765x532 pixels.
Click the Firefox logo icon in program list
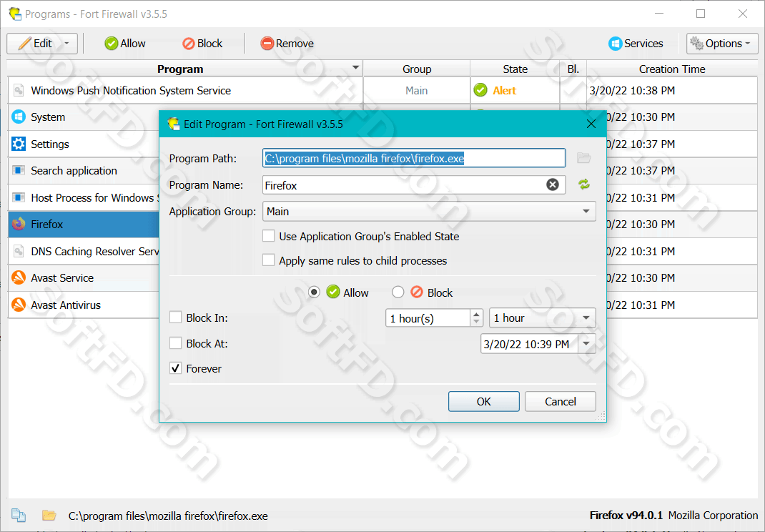click(19, 224)
